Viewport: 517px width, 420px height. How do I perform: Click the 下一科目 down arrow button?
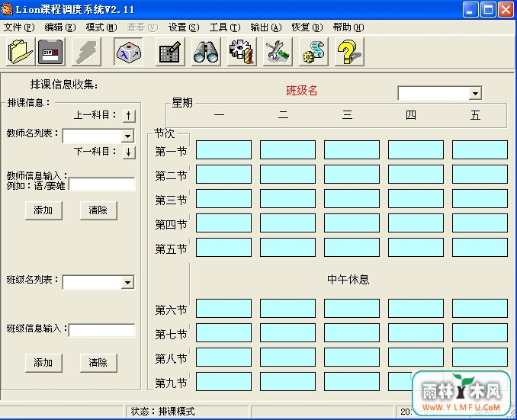[129, 152]
